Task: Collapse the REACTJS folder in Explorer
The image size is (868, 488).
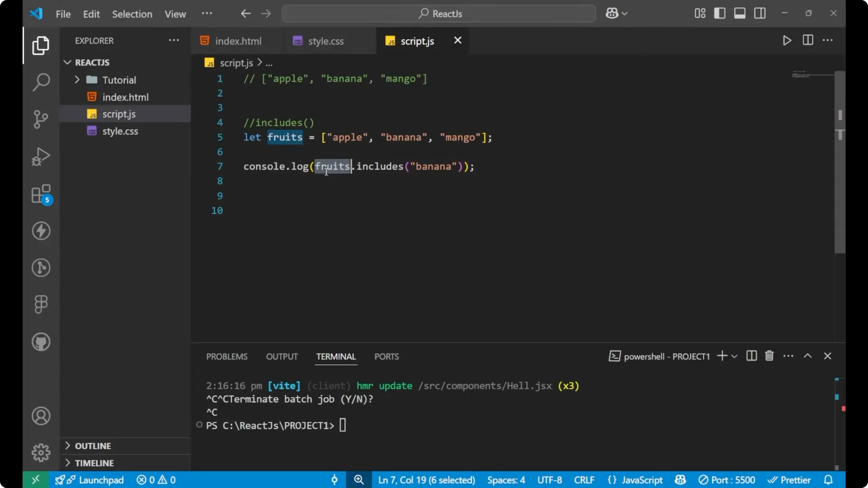Action: (67, 62)
